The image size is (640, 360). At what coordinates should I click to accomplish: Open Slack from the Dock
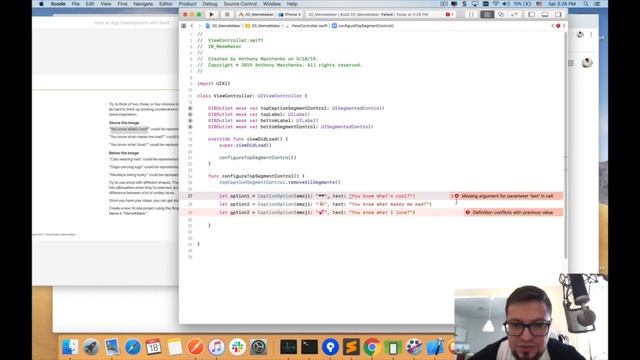237,347
